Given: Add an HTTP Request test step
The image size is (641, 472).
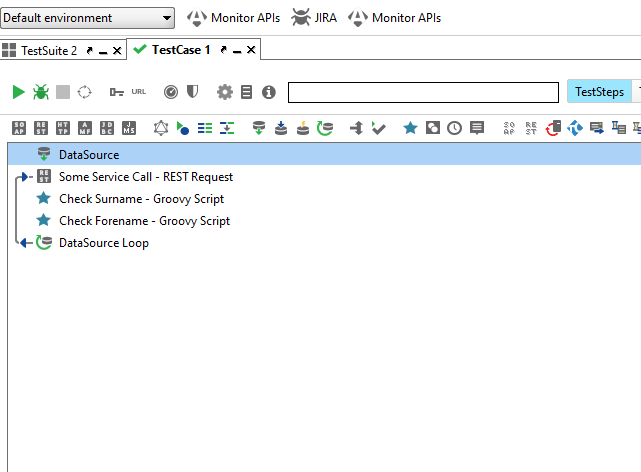Looking at the screenshot, I should click(x=63, y=128).
